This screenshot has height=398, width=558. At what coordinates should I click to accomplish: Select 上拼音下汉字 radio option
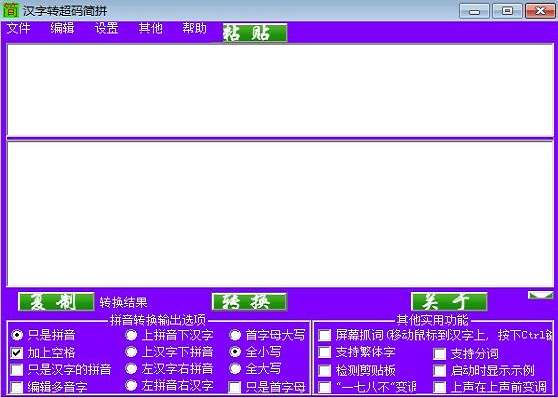pyautogui.click(x=131, y=335)
